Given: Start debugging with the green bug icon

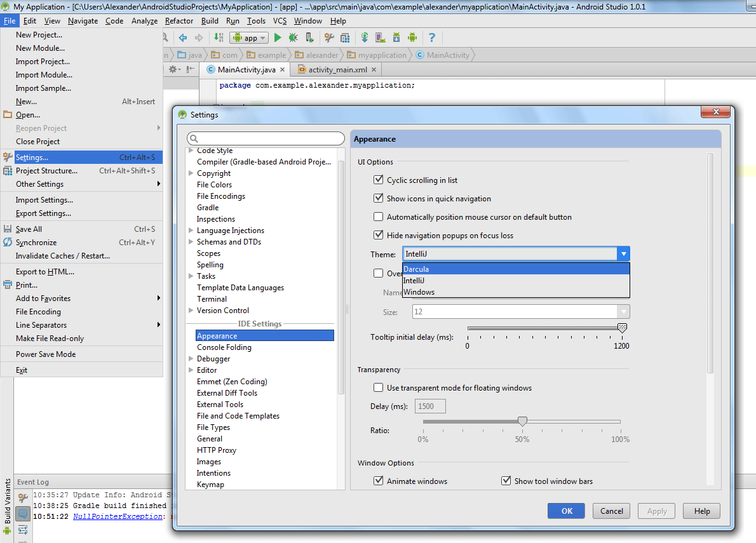Looking at the screenshot, I should 293,37.
